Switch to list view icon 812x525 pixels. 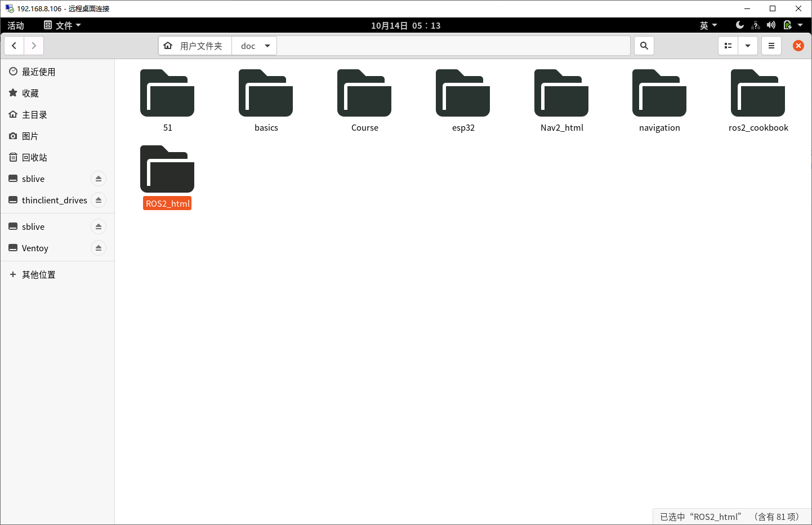point(728,46)
